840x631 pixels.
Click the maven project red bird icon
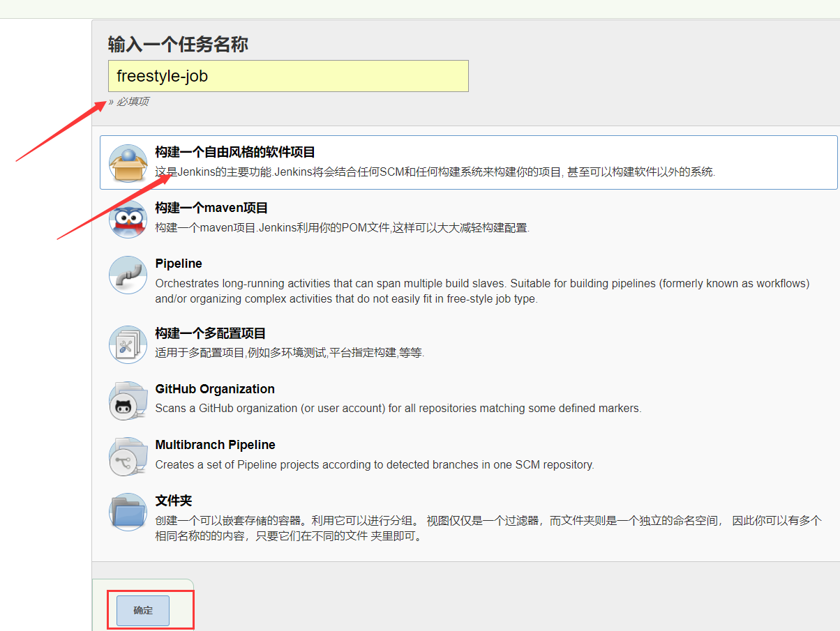(128, 219)
